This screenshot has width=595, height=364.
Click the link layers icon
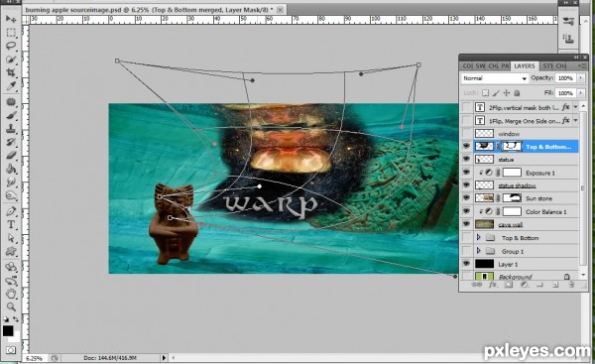click(x=476, y=285)
